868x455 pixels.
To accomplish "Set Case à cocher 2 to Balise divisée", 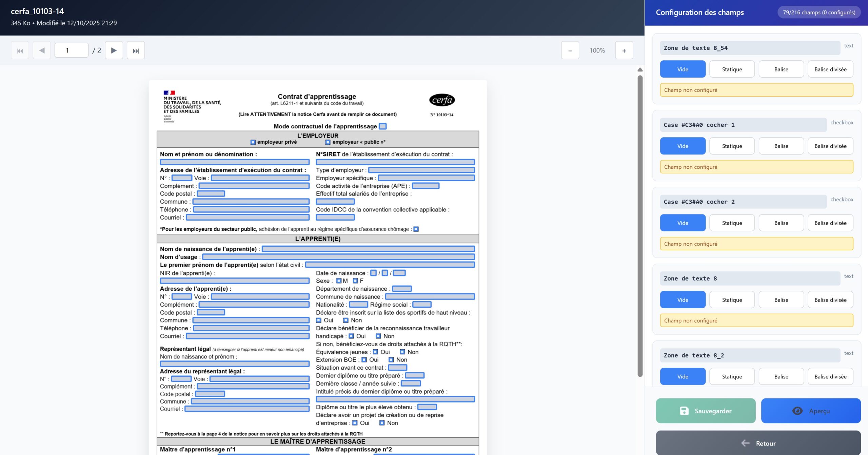I will click(830, 223).
